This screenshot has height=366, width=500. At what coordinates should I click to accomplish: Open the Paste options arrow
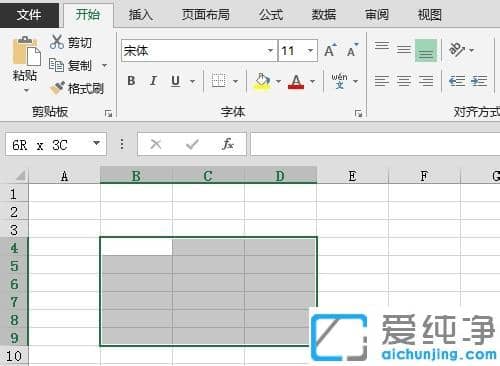(26, 90)
